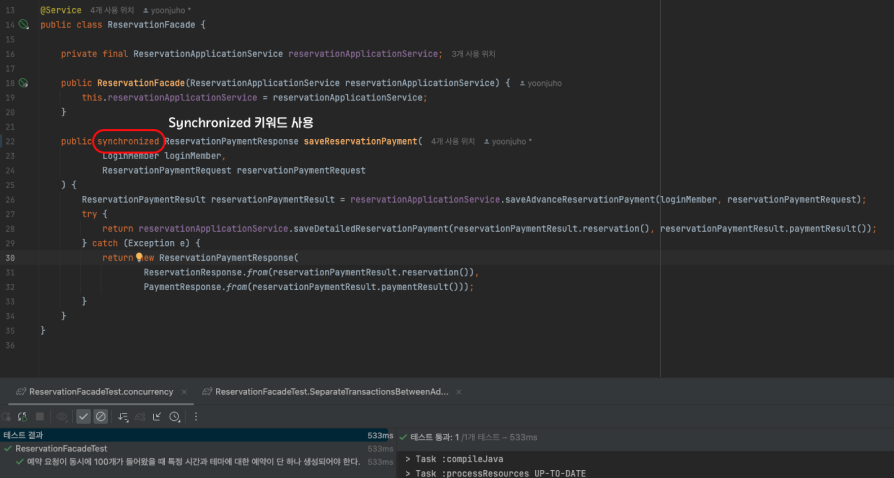This screenshot has height=478, width=894.
Task: Click PaymentResponse.from on line 32
Action: 195,287
